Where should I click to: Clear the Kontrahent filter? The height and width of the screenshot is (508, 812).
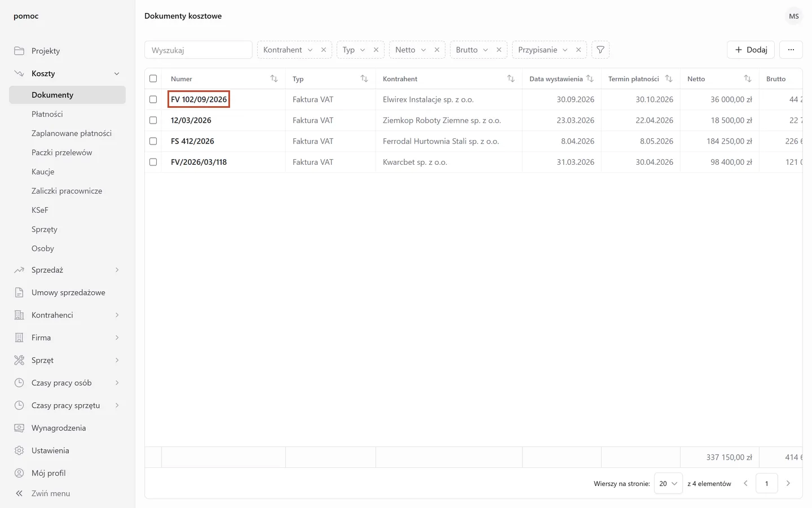(324, 50)
